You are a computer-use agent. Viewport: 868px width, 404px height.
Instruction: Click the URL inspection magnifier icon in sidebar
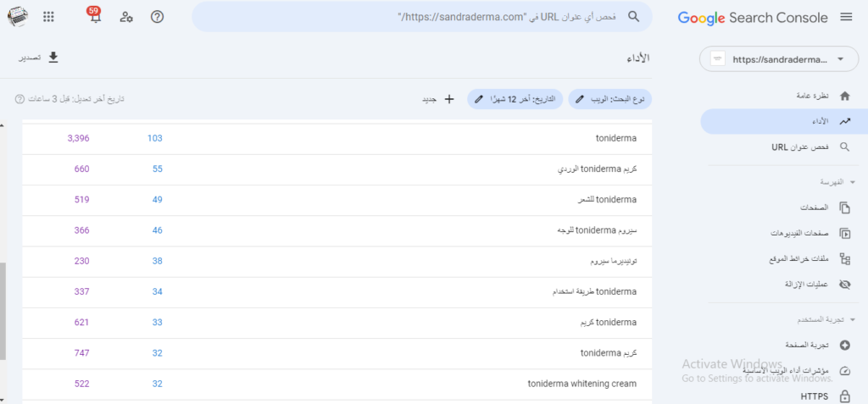point(845,147)
